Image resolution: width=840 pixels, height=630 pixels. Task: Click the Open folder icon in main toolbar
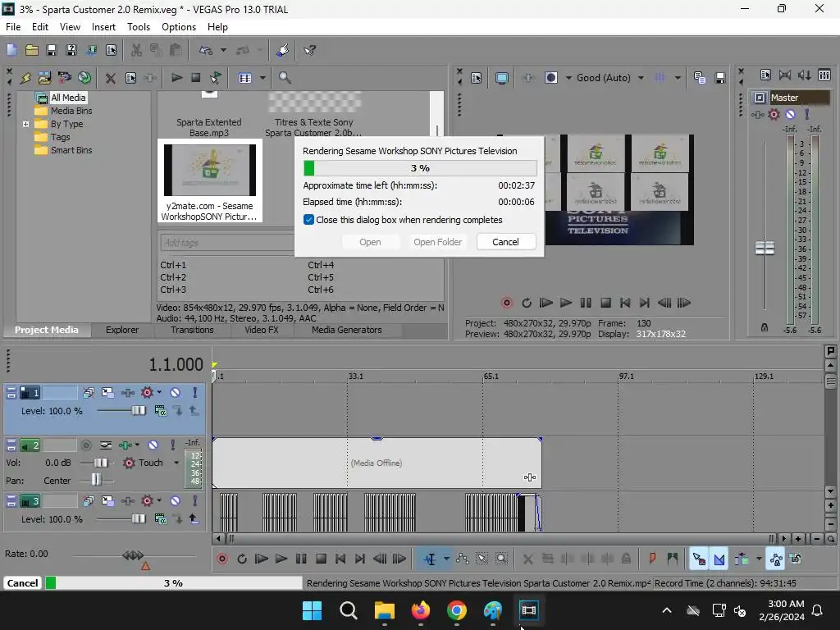pos(32,50)
